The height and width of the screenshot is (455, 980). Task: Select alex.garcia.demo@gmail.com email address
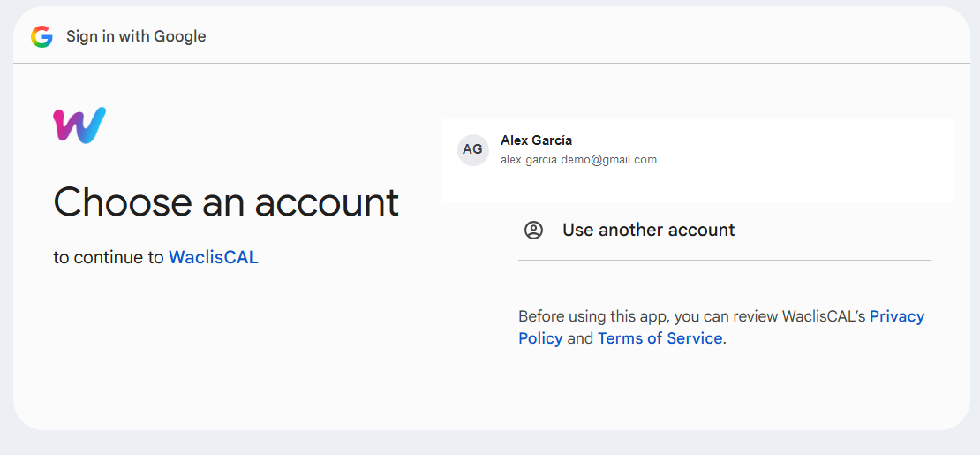tap(579, 160)
